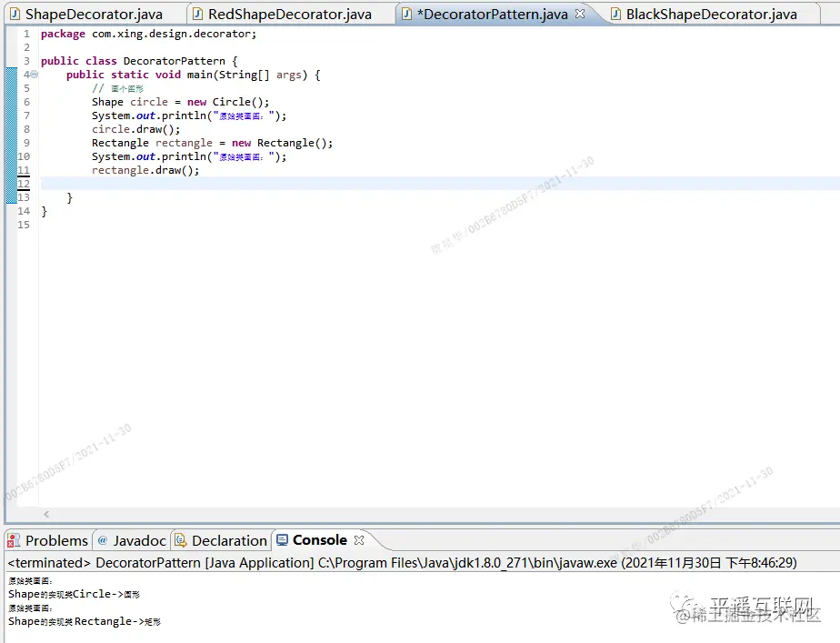The width and height of the screenshot is (840, 643).
Task: Switch to the ShapeDecorator.java tab
Action: click(94, 14)
